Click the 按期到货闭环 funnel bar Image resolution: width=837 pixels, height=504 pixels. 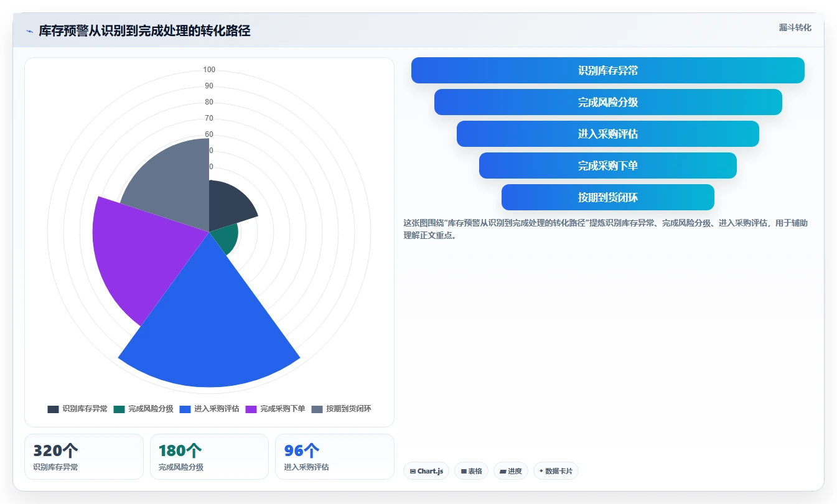[x=608, y=197]
